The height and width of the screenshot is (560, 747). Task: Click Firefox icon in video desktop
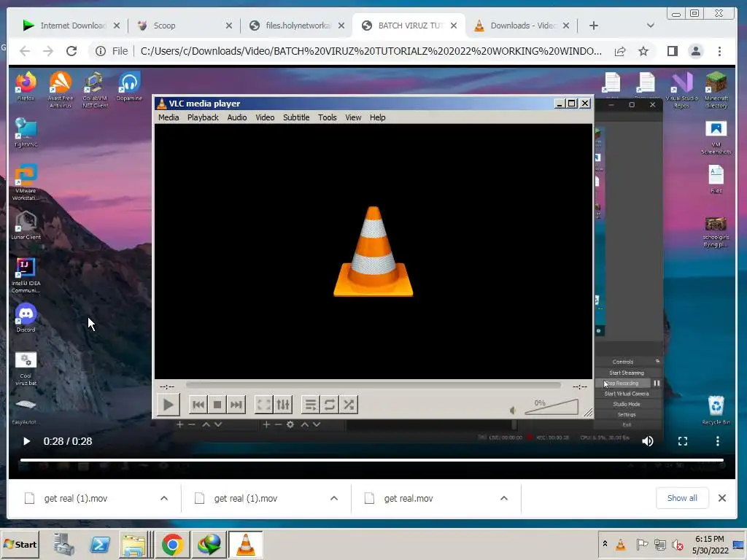(26, 86)
